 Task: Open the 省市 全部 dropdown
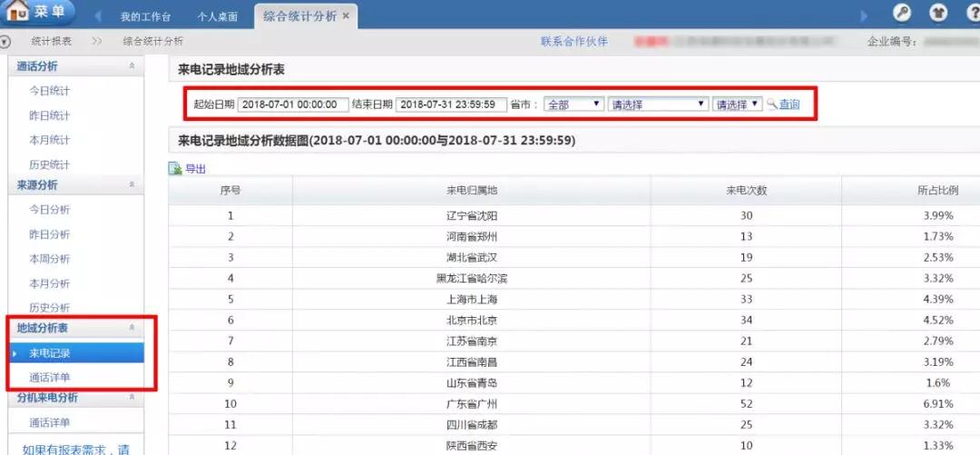click(x=573, y=104)
